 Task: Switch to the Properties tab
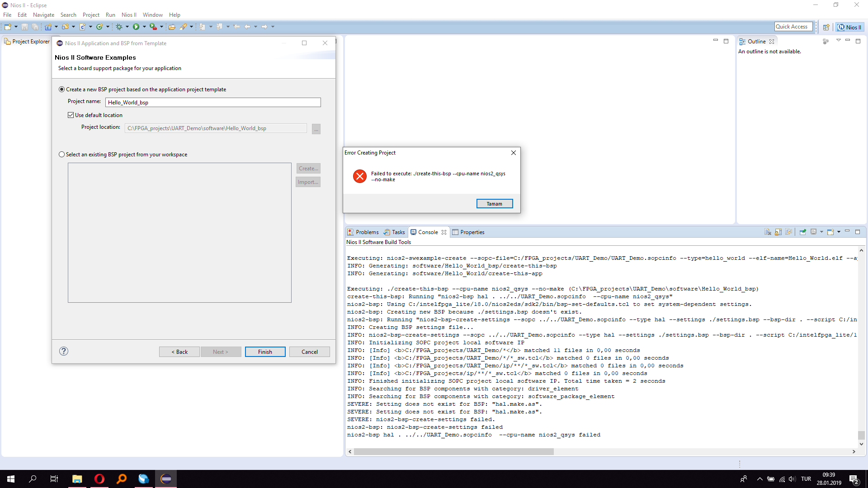click(x=468, y=232)
